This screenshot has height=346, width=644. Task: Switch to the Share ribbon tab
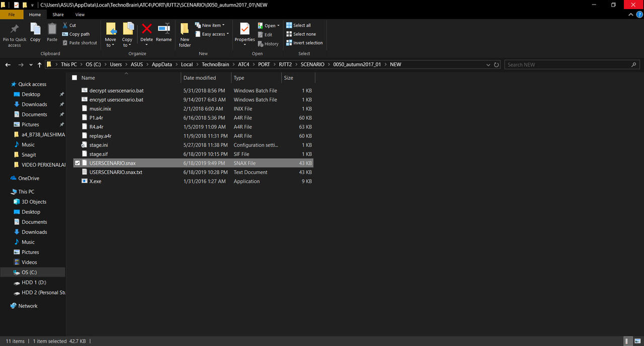point(58,15)
